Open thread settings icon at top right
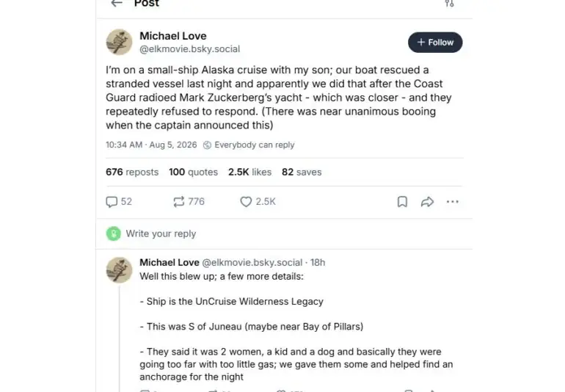565x392 pixels. click(x=449, y=3)
